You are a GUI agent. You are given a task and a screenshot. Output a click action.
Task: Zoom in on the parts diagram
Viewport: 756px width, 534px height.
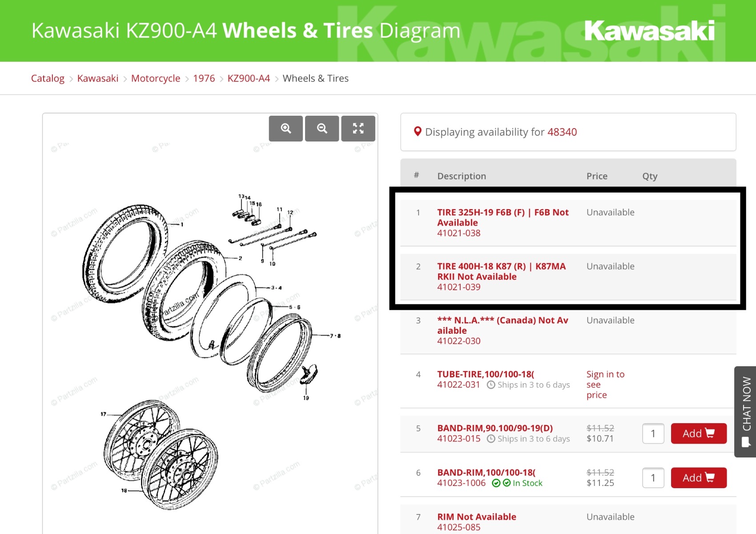tap(286, 129)
